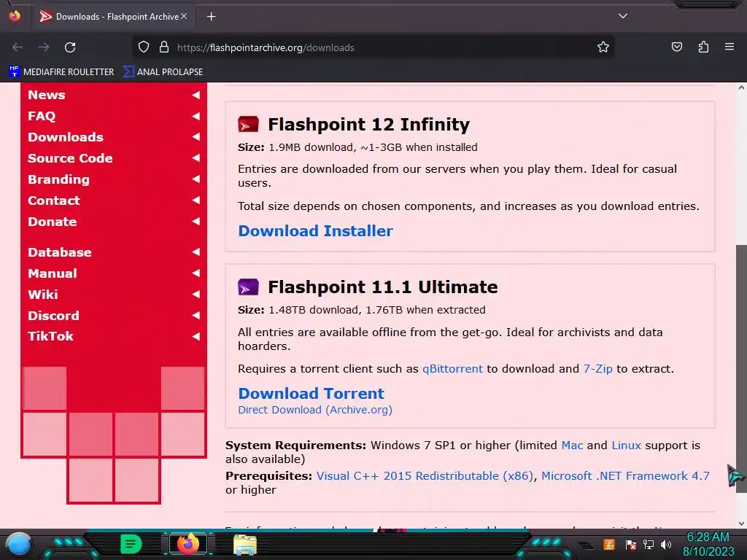The image size is (747, 560).
Task: Click Download Installer for Flashpoint Infinity
Action: (315, 231)
